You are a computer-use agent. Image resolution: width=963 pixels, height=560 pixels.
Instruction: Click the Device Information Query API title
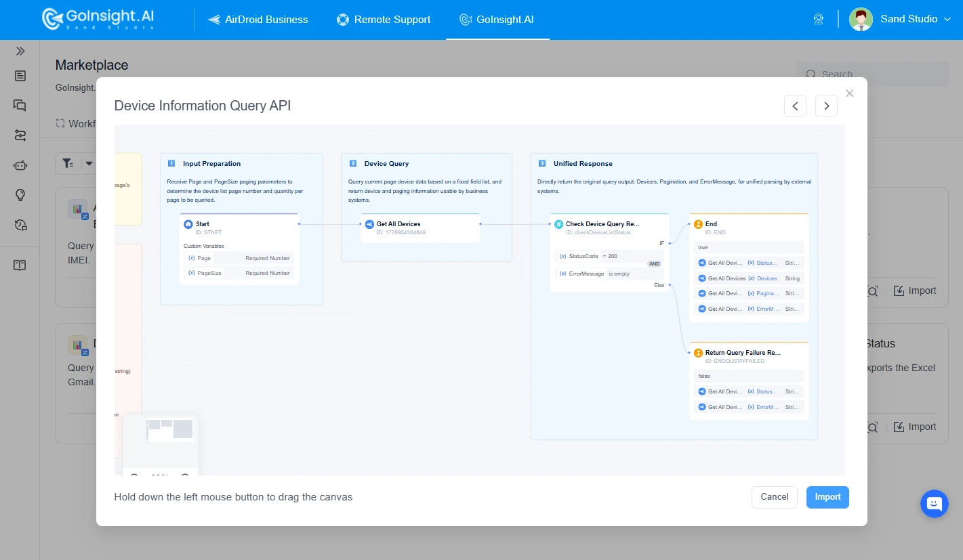(203, 106)
